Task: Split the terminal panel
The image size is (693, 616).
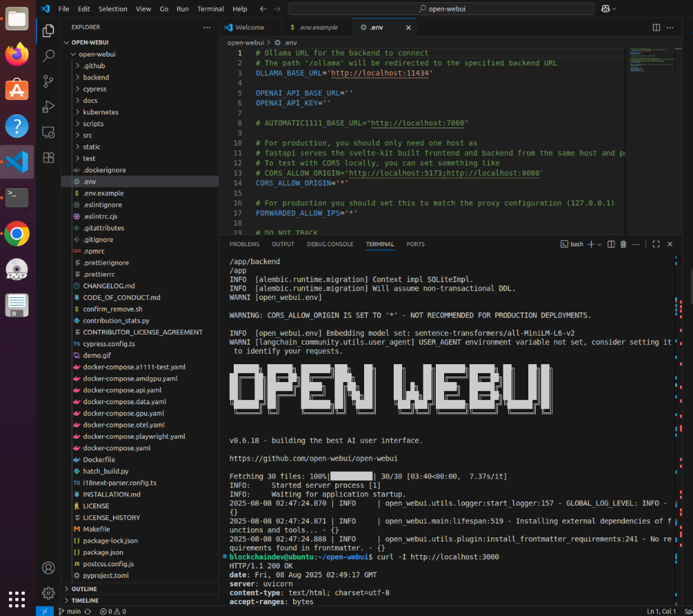Action: (x=611, y=244)
